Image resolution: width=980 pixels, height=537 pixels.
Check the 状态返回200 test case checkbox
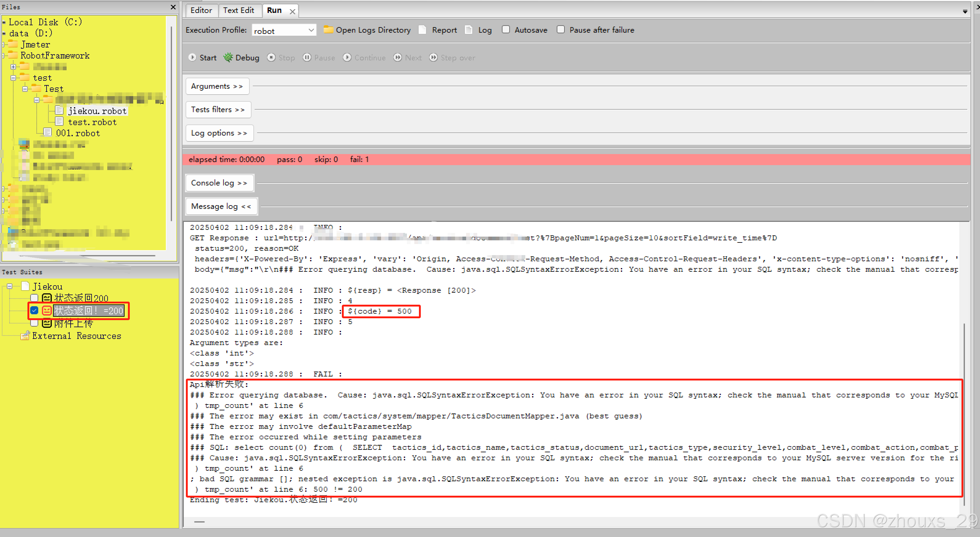click(x=34, y=298)
